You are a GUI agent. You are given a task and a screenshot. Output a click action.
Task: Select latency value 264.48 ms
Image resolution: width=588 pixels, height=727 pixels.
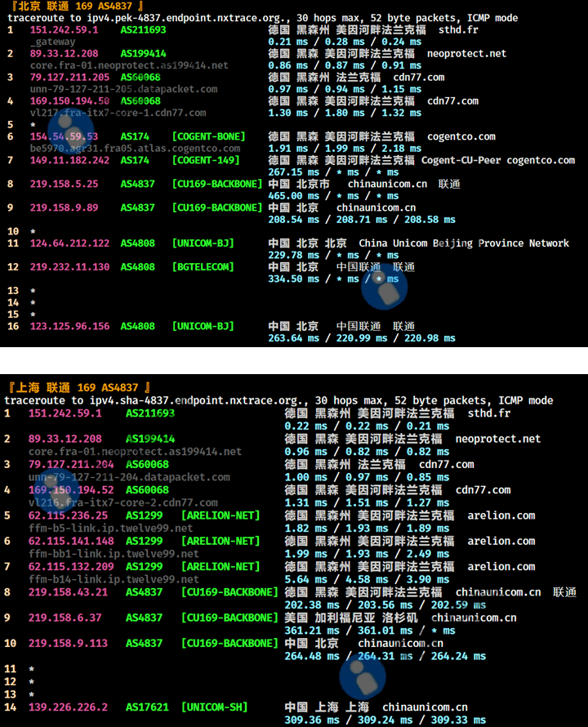312,656
